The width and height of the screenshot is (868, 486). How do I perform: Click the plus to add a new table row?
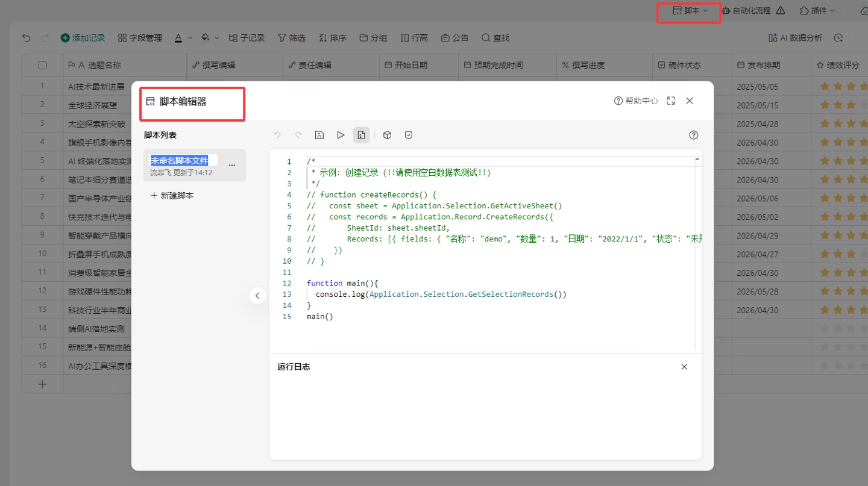(x=42, y=384)
